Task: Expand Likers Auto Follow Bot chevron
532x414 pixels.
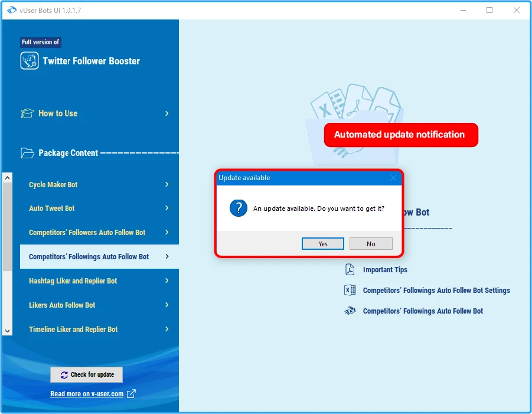Action: point(167,305)
